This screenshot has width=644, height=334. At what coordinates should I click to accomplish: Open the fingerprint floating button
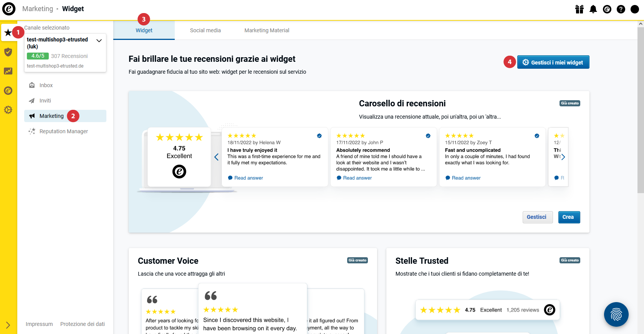pos(616,314)
